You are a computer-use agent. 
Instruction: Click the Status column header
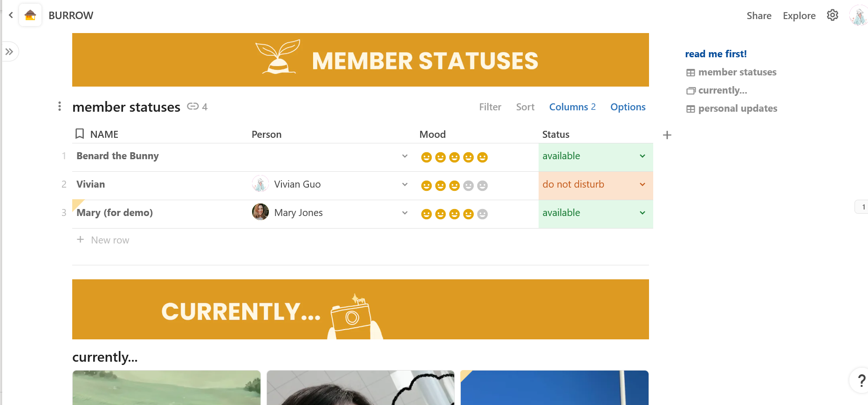[x=556, y=134]
